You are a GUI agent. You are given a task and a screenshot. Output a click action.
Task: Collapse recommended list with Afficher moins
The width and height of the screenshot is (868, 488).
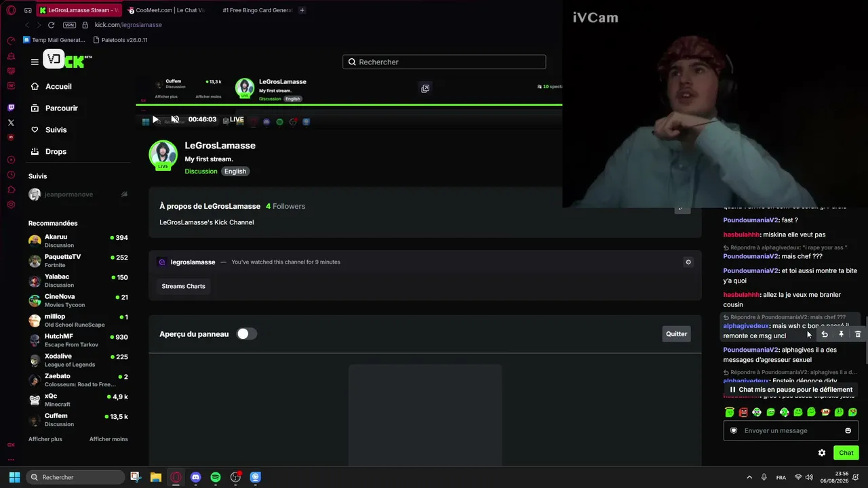click(108, 439)
